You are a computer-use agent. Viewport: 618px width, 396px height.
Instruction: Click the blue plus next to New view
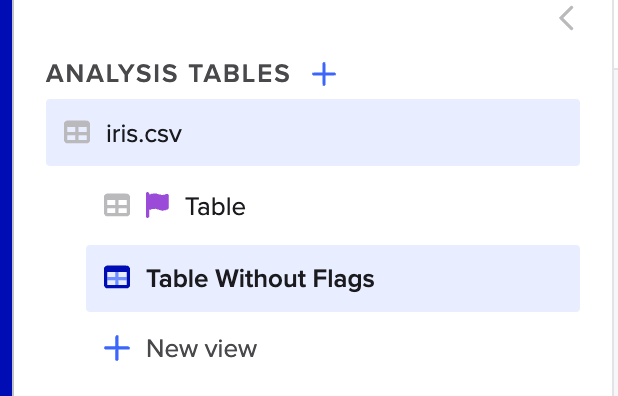click(x=117, y=348)
